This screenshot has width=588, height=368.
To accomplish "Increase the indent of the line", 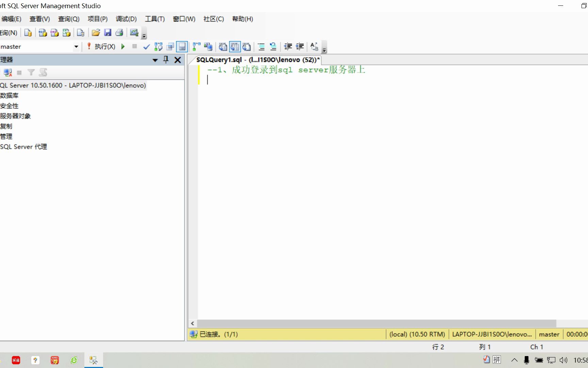I will point(300,47).
